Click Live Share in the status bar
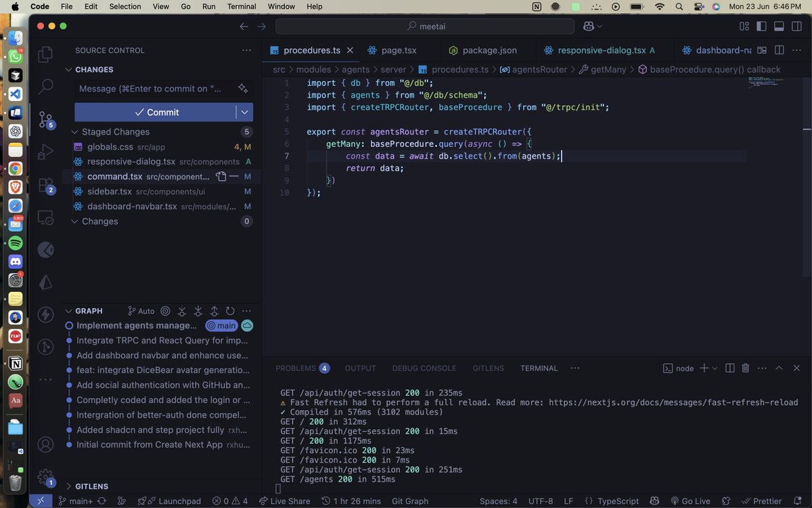This screenshot has height=508, width=812. [284, 501]
